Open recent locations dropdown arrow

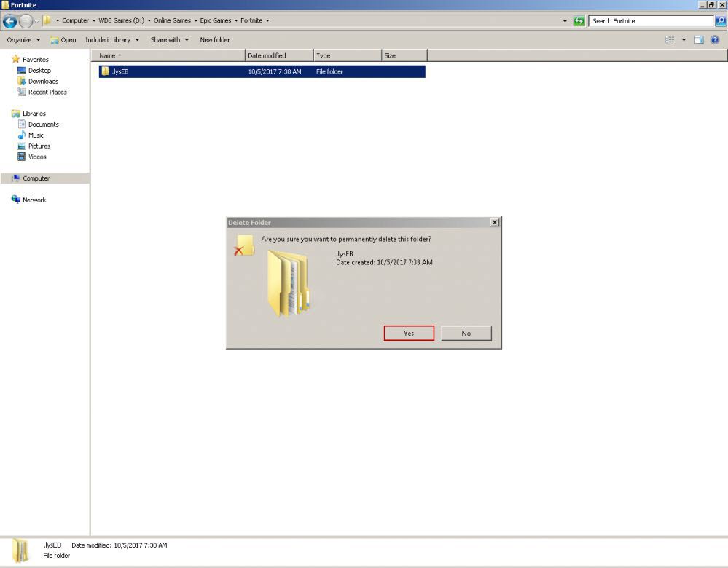36,21
